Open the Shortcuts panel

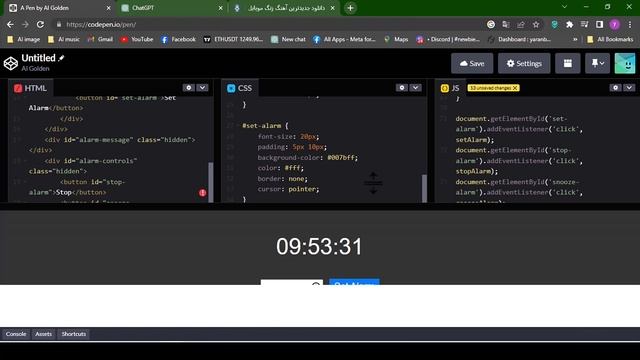pos(73,334)
